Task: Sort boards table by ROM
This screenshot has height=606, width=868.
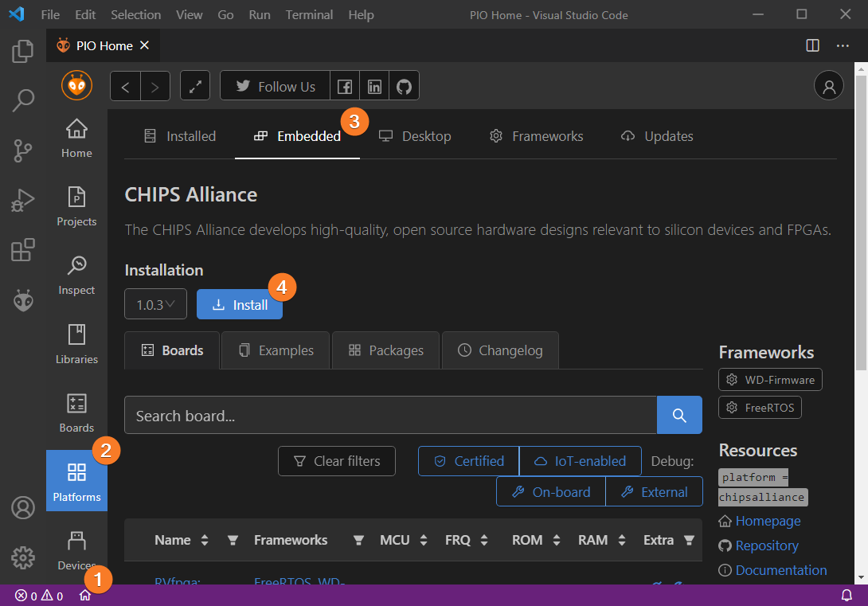Action: click(557, 540)
